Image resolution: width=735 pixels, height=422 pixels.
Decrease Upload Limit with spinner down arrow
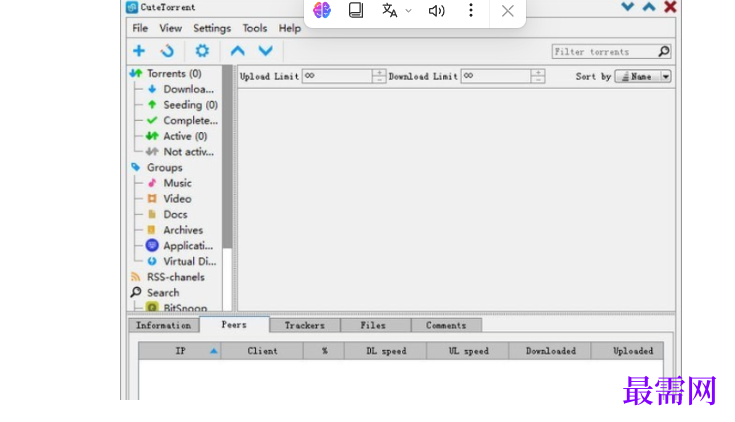coord(379,80)
